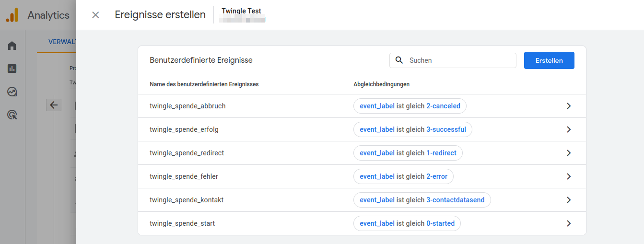This screenshot has height=244, width=644.
Task: Click the back arrow button
Action: pyautogui.click(x=54, y=105)
